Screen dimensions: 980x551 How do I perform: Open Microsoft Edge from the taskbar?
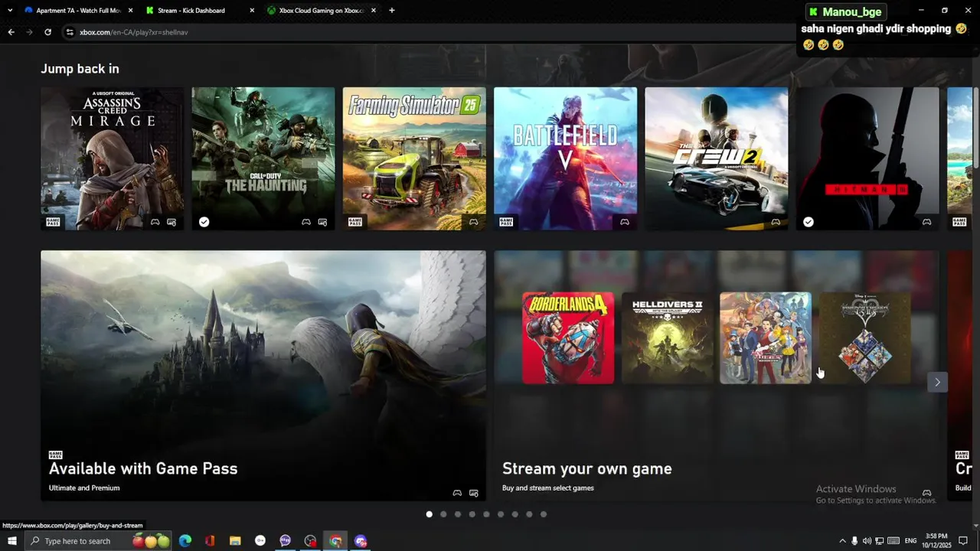(185, 541)
